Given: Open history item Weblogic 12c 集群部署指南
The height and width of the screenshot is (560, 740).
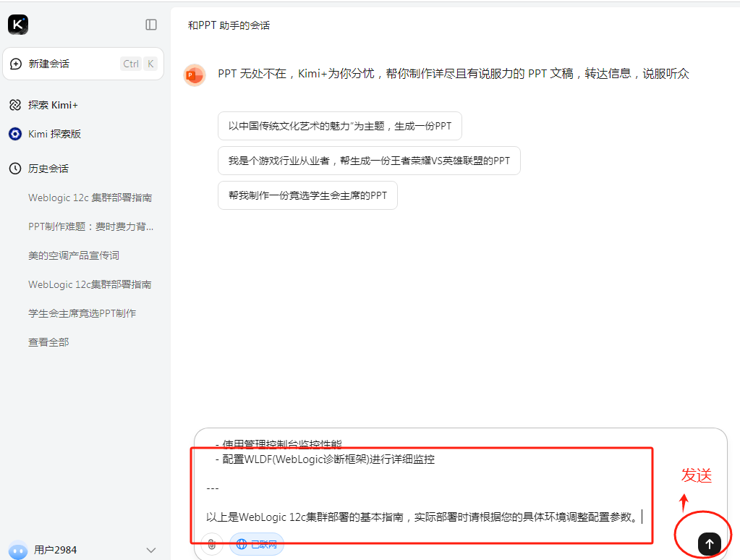Looking at the screenshot, I should point(90,198).
